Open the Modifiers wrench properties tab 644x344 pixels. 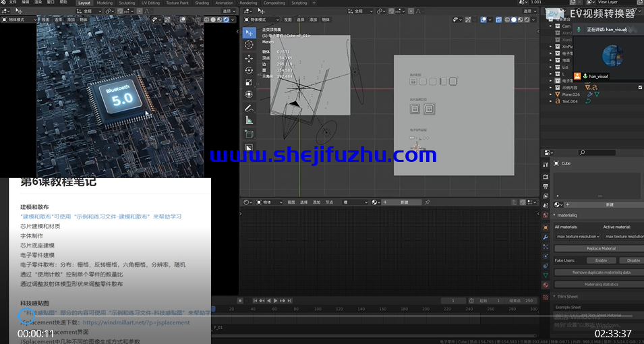[x=546, y=237]
